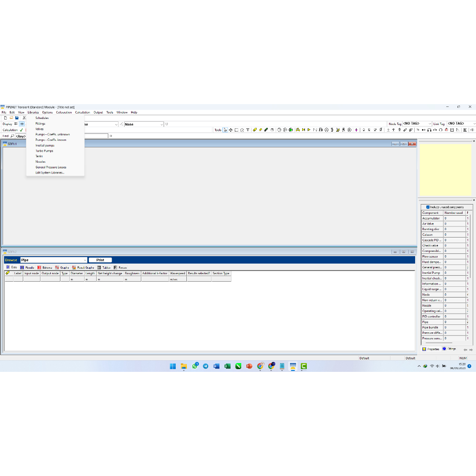Viewport: 476px width, 476px height.
Task: Click the crossed-circle valve tool icon
Action: (327, 130)
